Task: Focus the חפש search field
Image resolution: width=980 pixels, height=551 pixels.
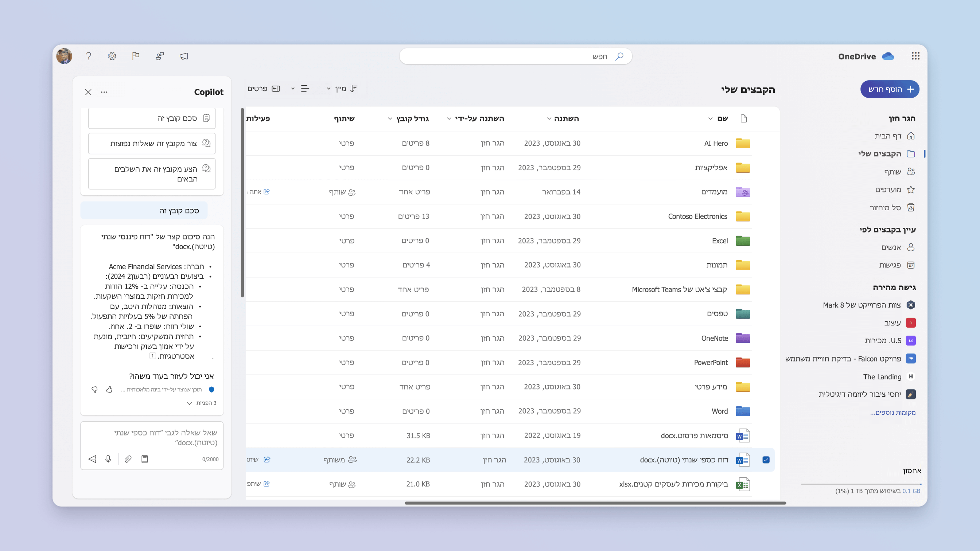Action: [516, 56]
